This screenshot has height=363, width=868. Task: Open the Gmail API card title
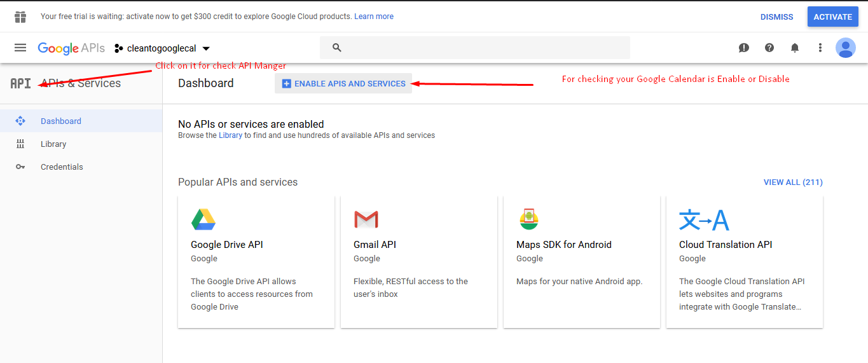[375, 245]
